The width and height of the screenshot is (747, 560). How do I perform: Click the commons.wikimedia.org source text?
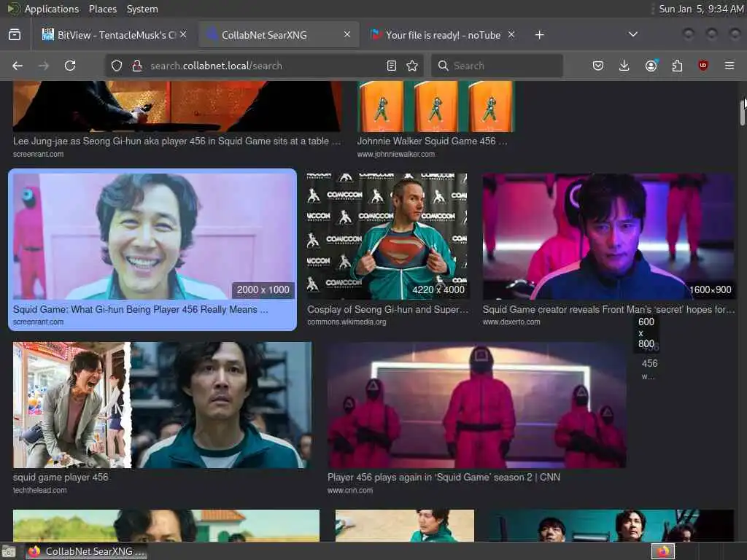coord(347,322)
